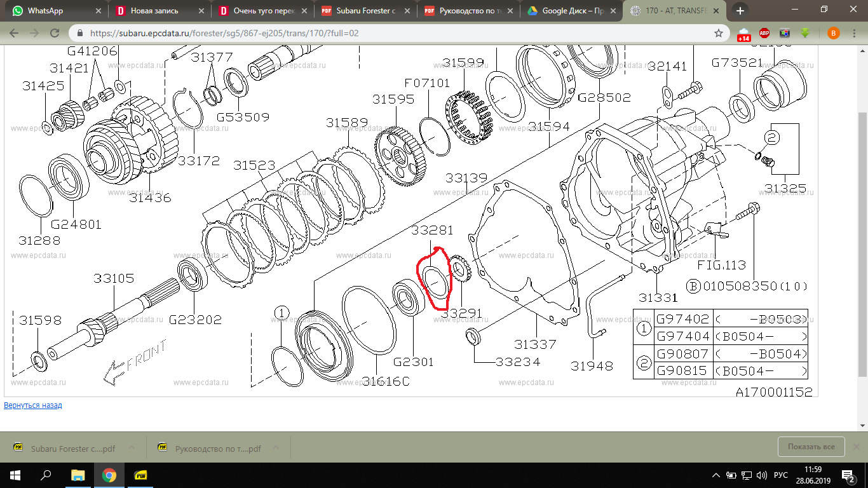Image resolution: width=868 pixels, height=488 pixels.
Task: Follow the Вернуться назад link
Action: [33, 405]
